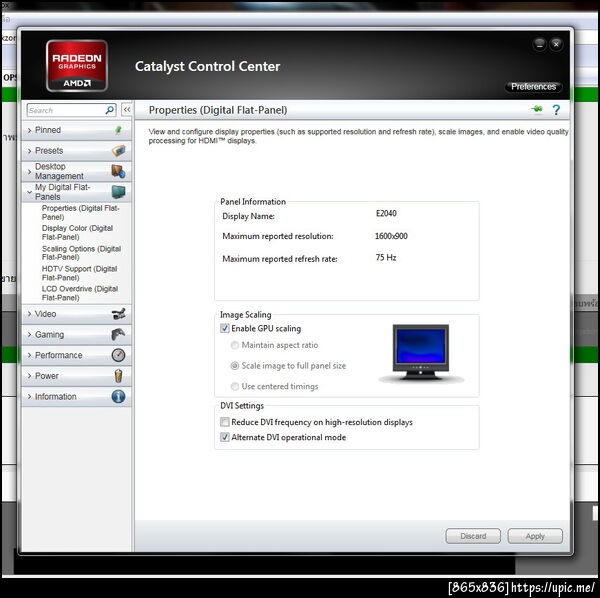Open the Preferences menu

coord(533,86)
